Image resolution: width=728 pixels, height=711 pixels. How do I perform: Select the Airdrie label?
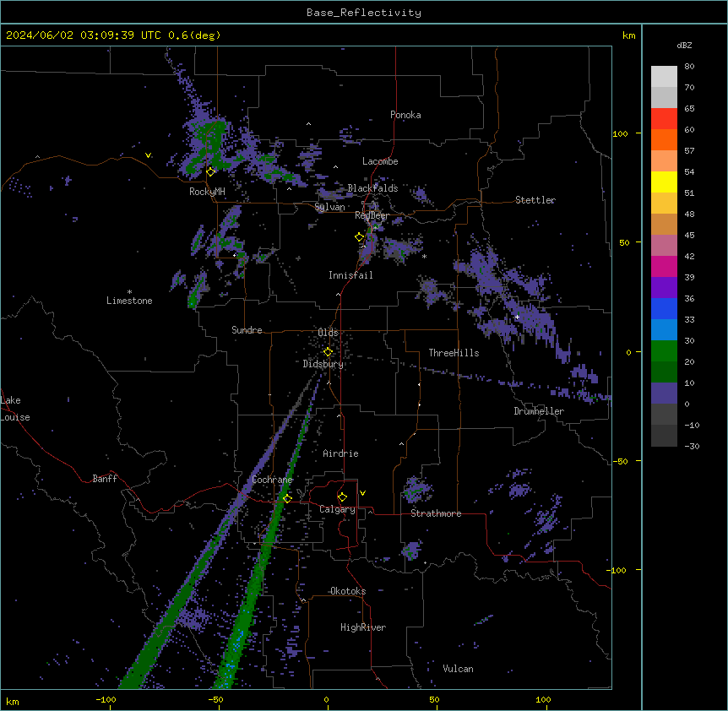[x=340, y=453]
